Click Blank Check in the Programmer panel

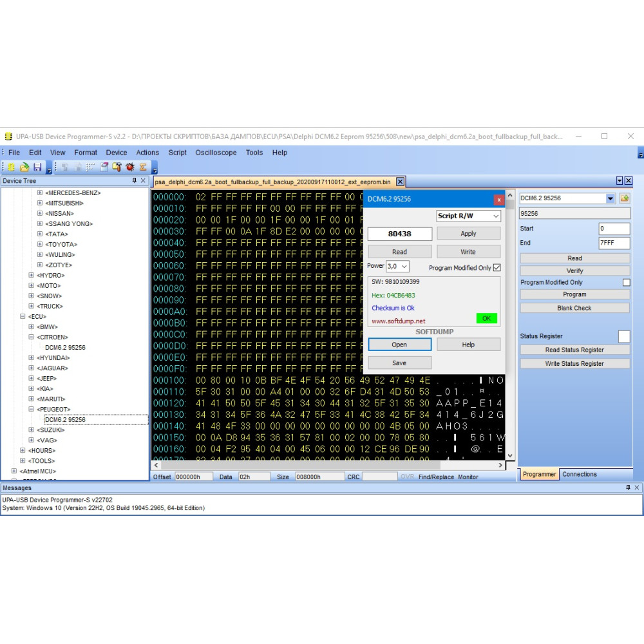[x=574, y=308]
